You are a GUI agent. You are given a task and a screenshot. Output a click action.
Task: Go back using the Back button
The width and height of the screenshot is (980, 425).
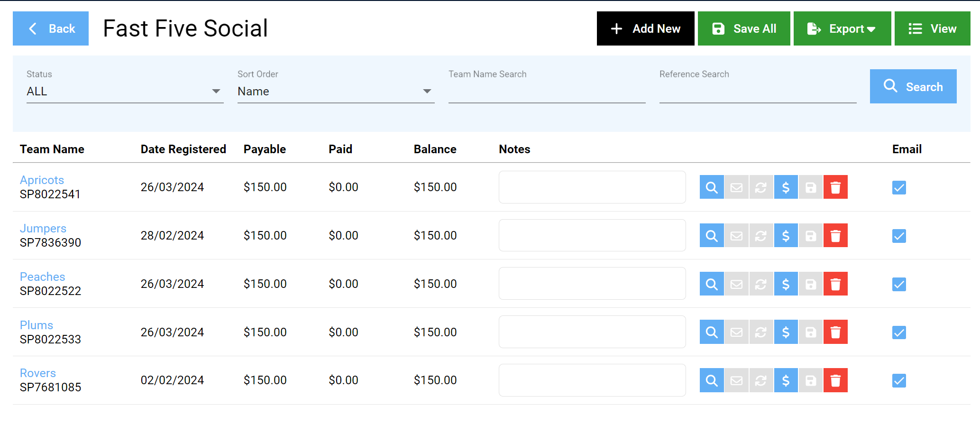[51, 28]
